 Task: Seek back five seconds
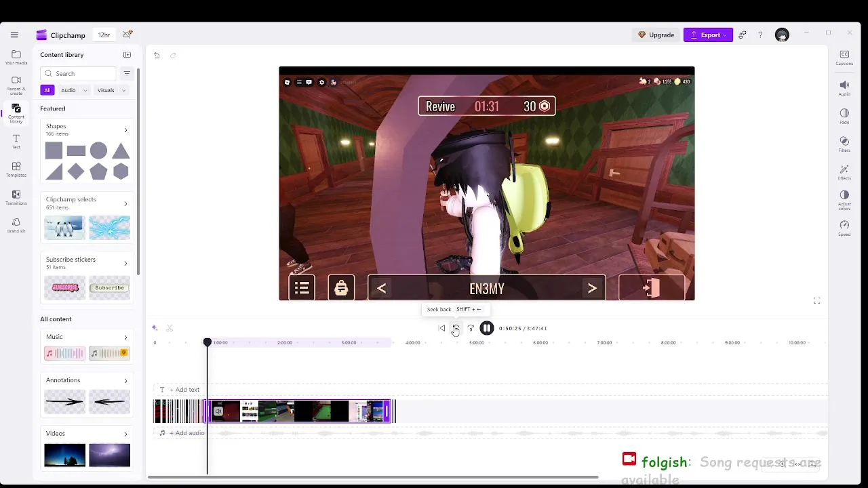click(456, 328)
